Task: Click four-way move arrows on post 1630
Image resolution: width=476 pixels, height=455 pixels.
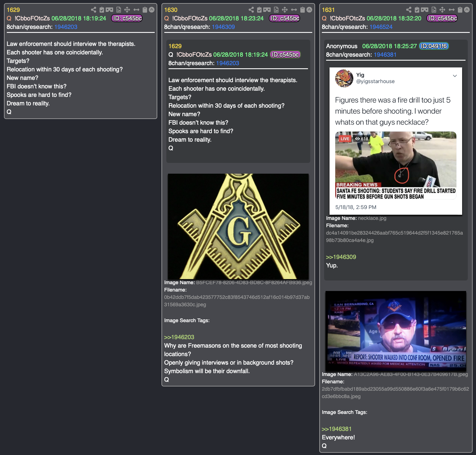Action: click(284, 10)
